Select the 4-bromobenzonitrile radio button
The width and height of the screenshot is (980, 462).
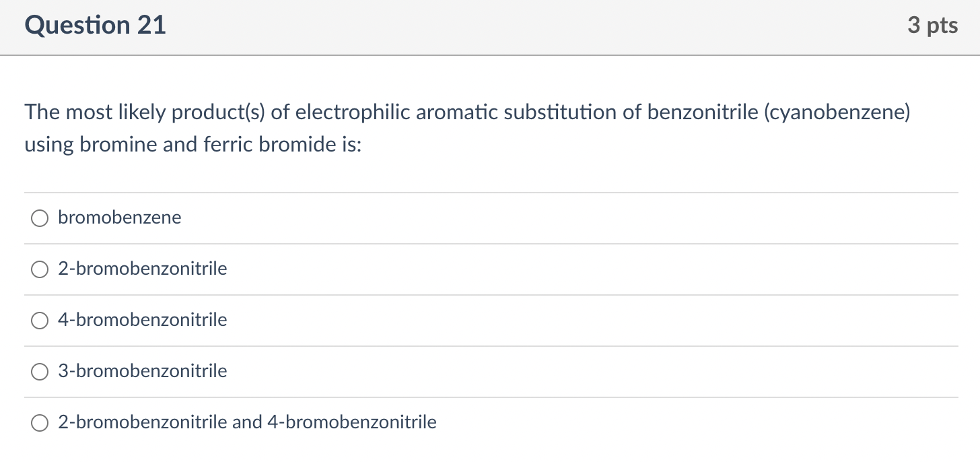point(40,321)
